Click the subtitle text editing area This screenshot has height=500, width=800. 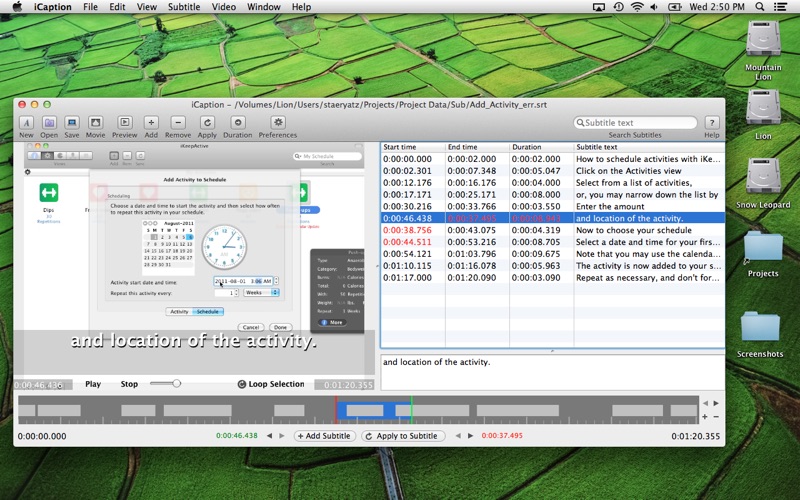pyautogui.click(x=553, y=372)
